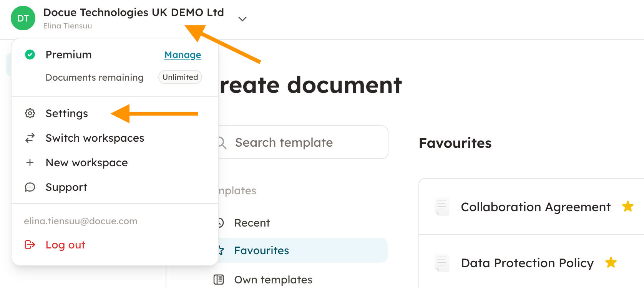644x288 pixels.
Task: Open Support from the menu
Action: tap(66, 187)
